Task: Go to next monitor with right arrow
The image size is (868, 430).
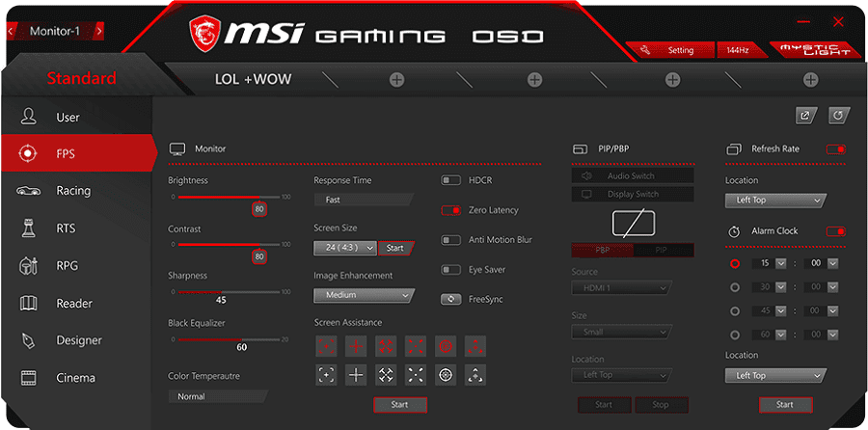Action: pyautogui.click(x=98, y=31)
